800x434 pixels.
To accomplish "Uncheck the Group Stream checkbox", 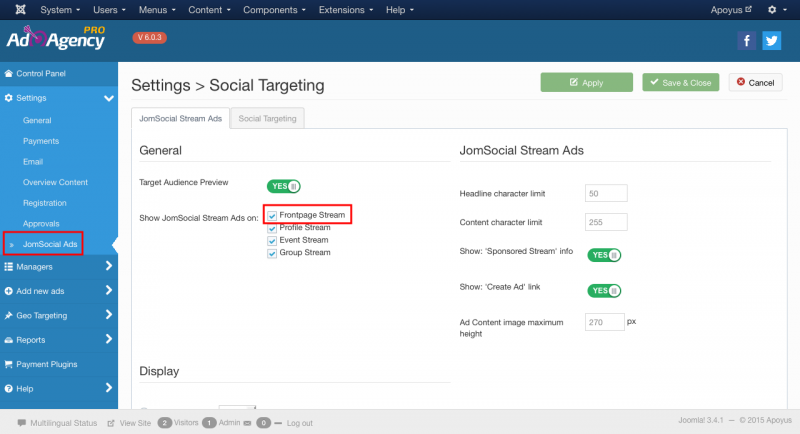I will click(x=272, y=253).
